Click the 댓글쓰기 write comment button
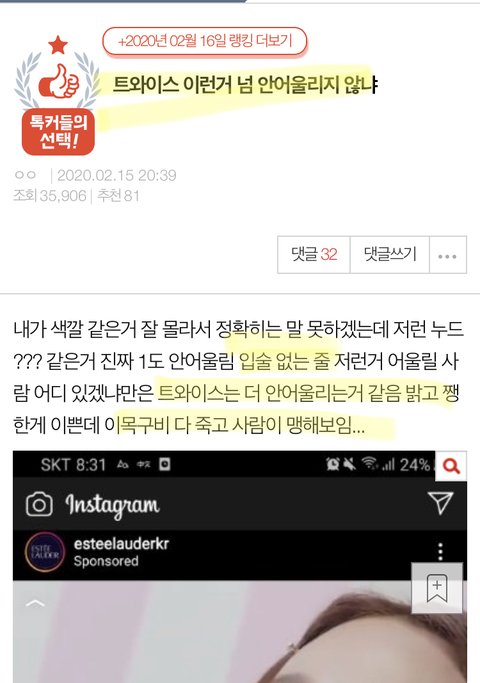This screenshot has height=683, width=480. (390, 255)
